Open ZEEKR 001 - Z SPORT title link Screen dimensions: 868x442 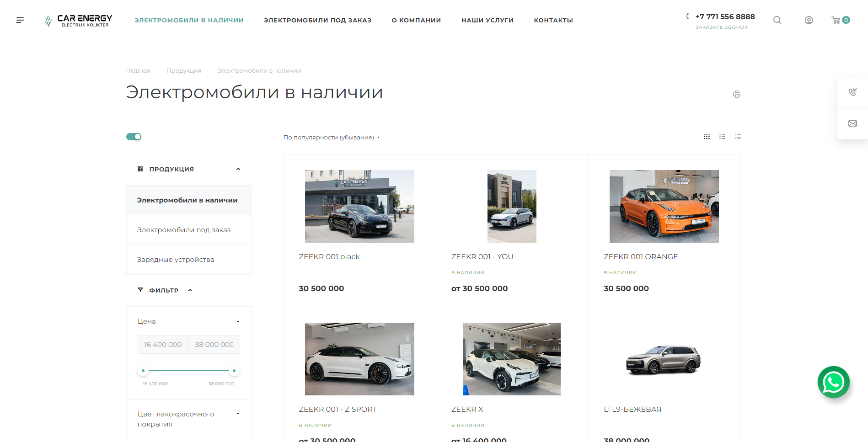338,410
